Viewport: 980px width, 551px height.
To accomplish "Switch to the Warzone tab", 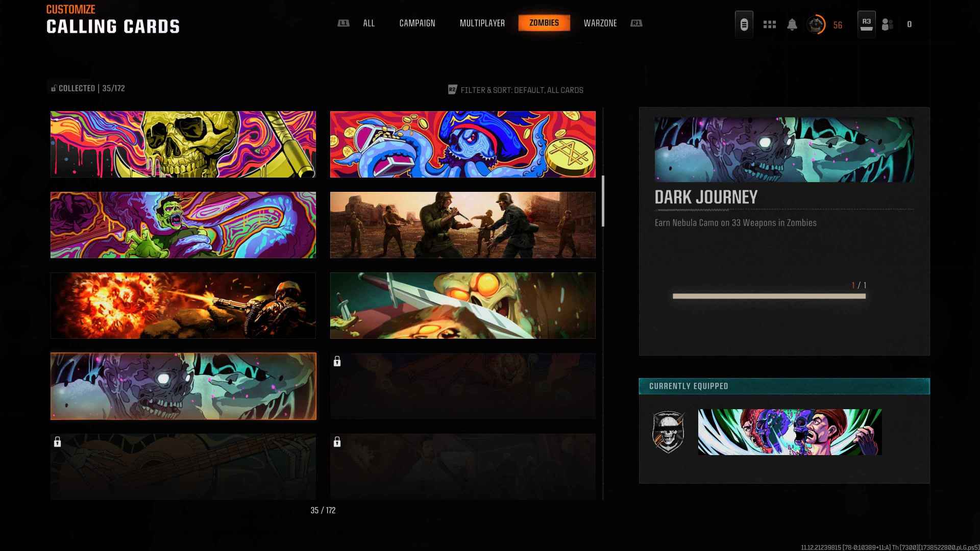I will click(600, 23).
